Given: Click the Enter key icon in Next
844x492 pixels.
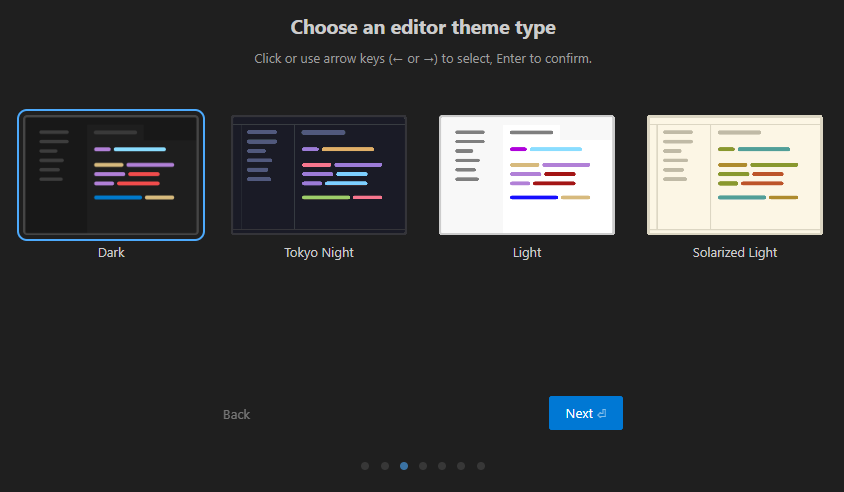Looking at the screenshot, I should tap(602, 414).
